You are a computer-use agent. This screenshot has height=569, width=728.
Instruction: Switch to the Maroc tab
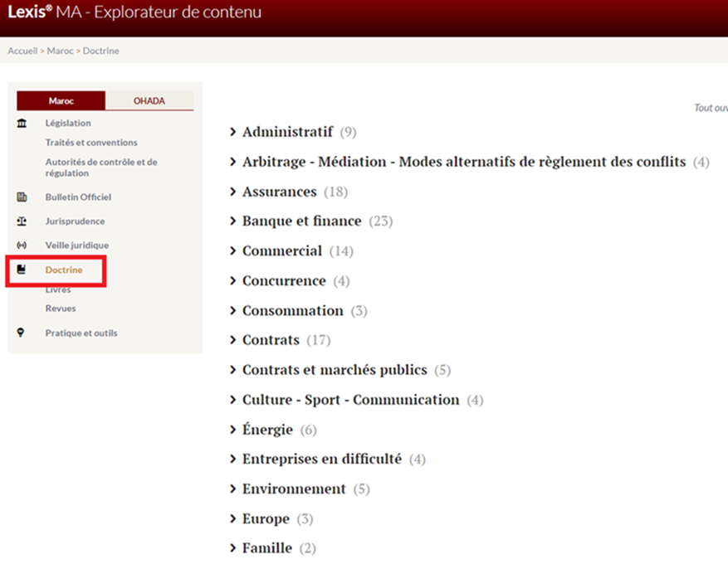[x=61, y=100]
